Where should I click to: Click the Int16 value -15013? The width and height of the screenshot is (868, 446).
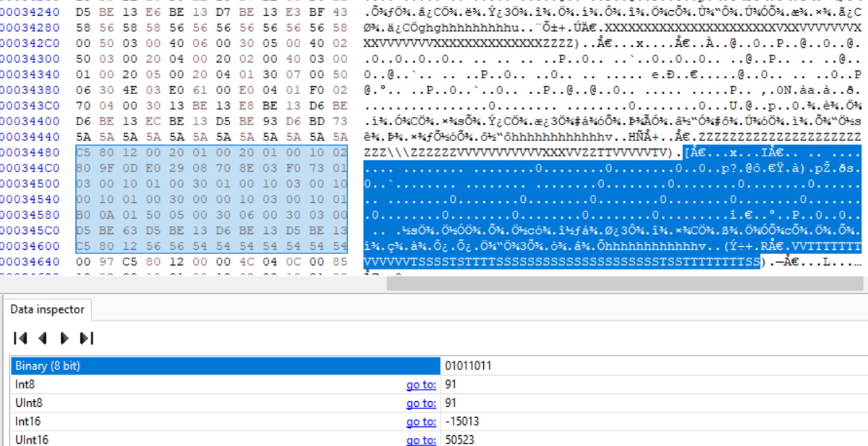pyautogui.click(x=464, y=421)
